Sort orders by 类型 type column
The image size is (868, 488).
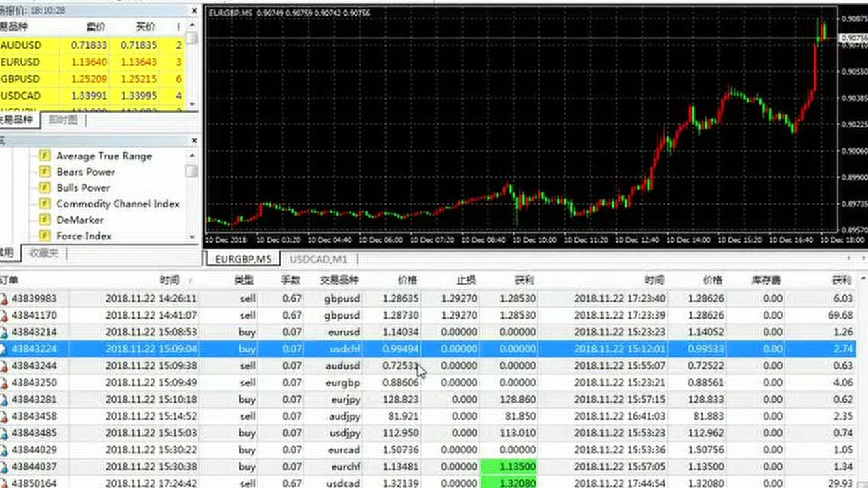point(244,280)
